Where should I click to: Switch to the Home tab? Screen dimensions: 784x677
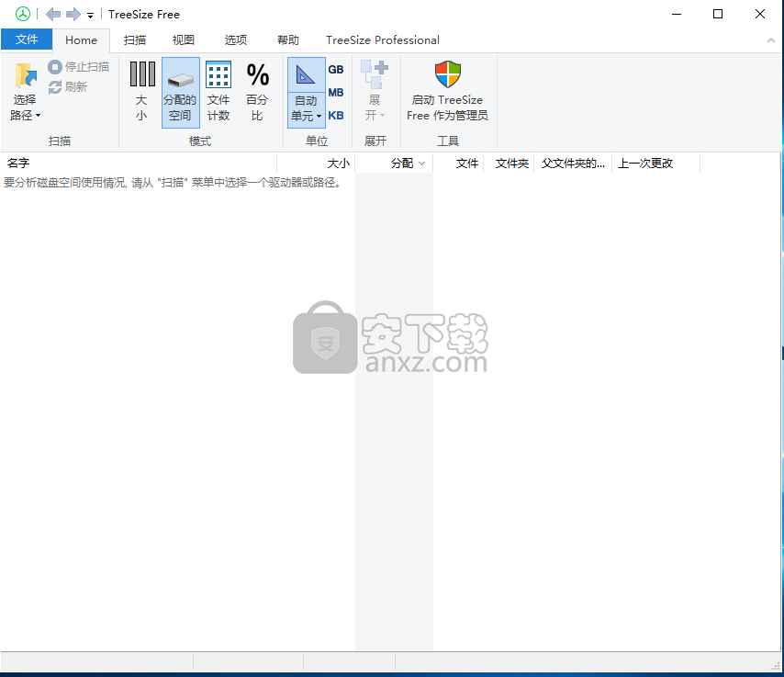(81, 40)
